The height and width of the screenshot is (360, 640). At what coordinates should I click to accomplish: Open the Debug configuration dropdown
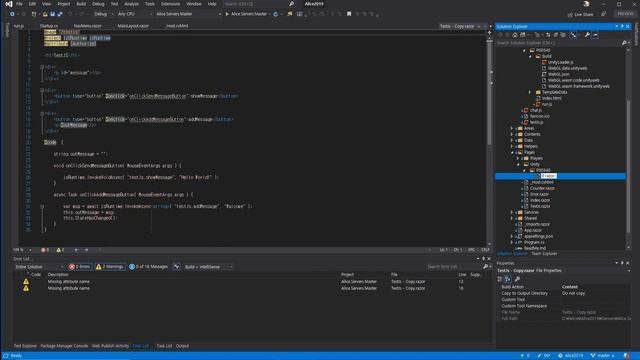pos(103,14)
